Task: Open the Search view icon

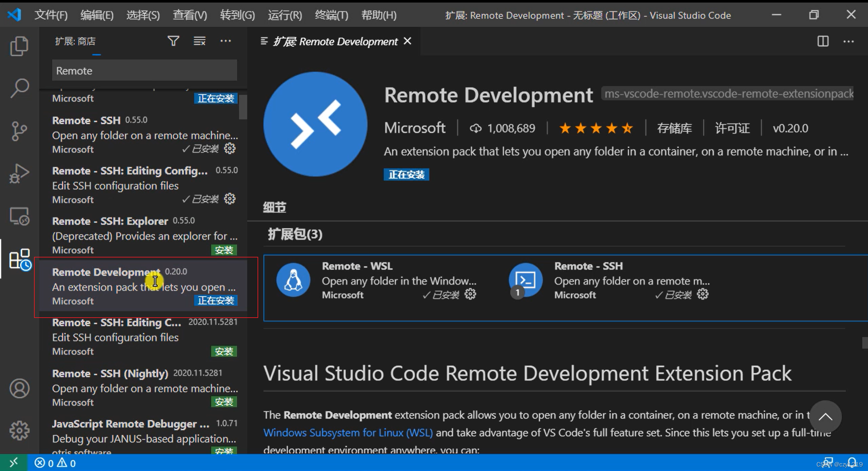Action: pyautogui.click(x=19, y=88)
